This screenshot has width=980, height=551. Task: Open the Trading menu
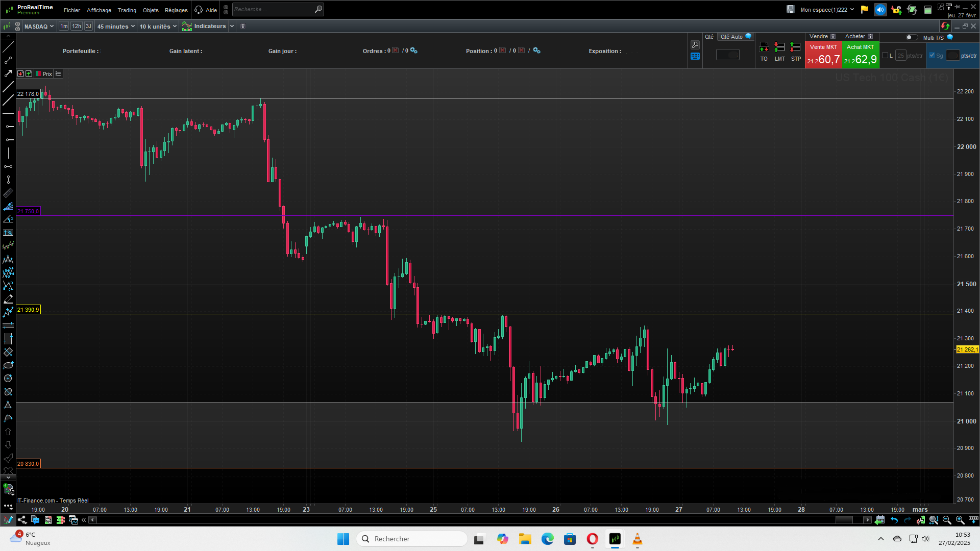[127, 10]
